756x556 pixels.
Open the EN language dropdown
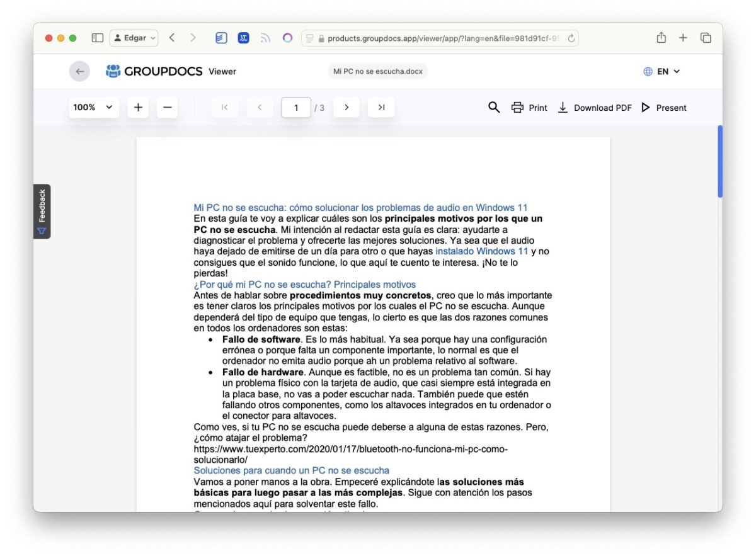(x=661, y=71)
